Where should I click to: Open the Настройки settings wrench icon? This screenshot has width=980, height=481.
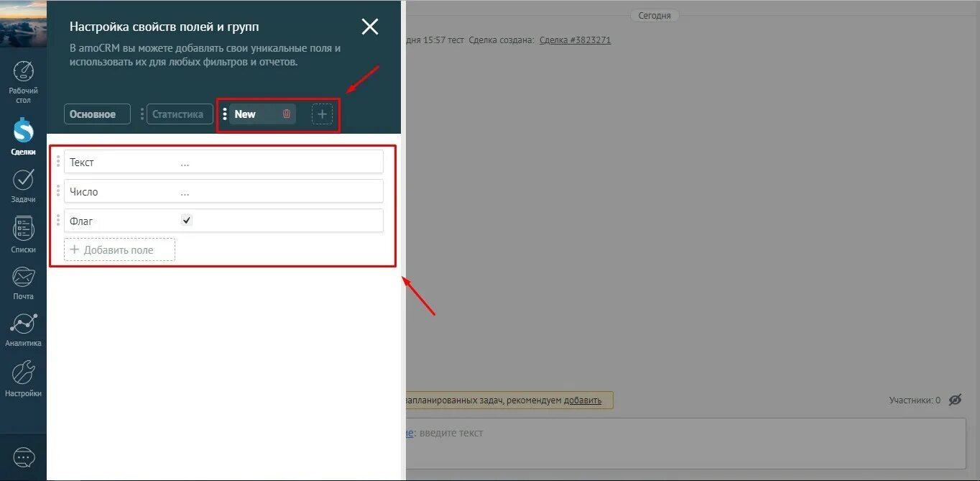24,373
